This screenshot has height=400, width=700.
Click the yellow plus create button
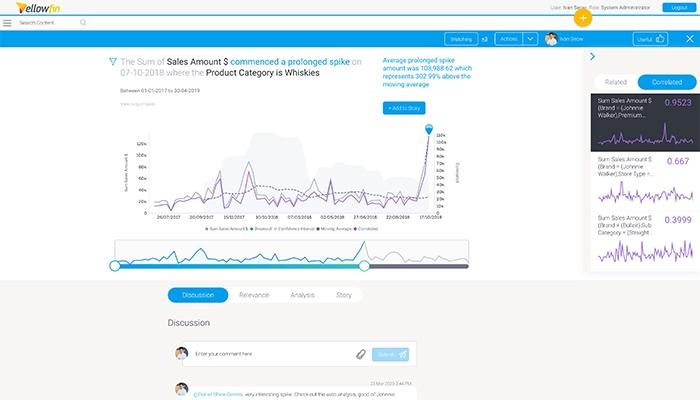(583, 18)
